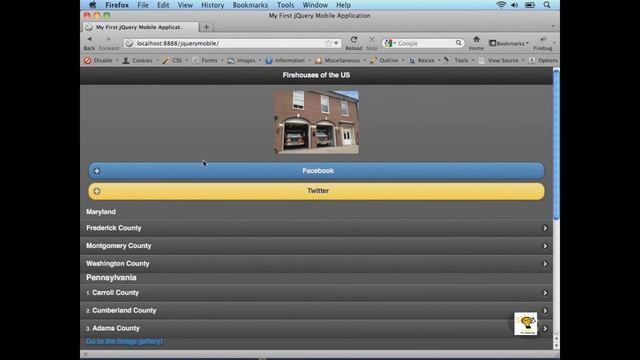The image size is (640, 360).
Task: Click the yellow Twitter button
Action: [316, 191]
